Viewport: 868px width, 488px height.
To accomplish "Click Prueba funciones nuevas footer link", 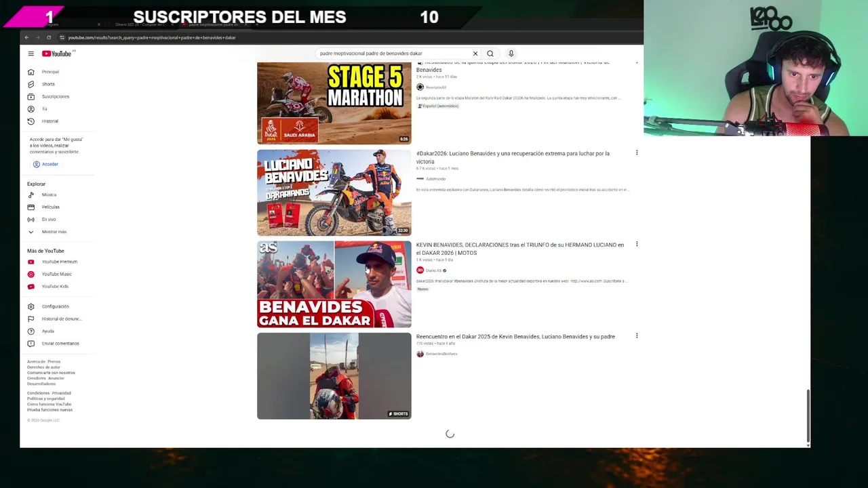I will point(50,410).
